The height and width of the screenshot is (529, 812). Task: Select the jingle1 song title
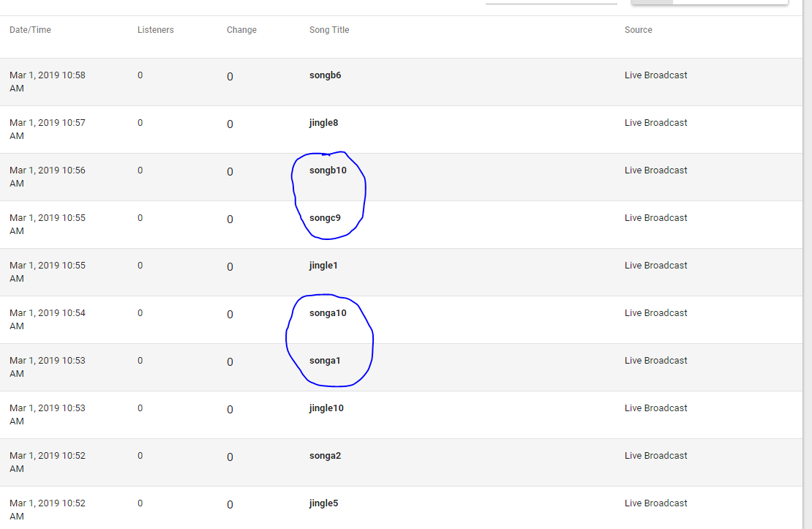click(x=323, y=266)
